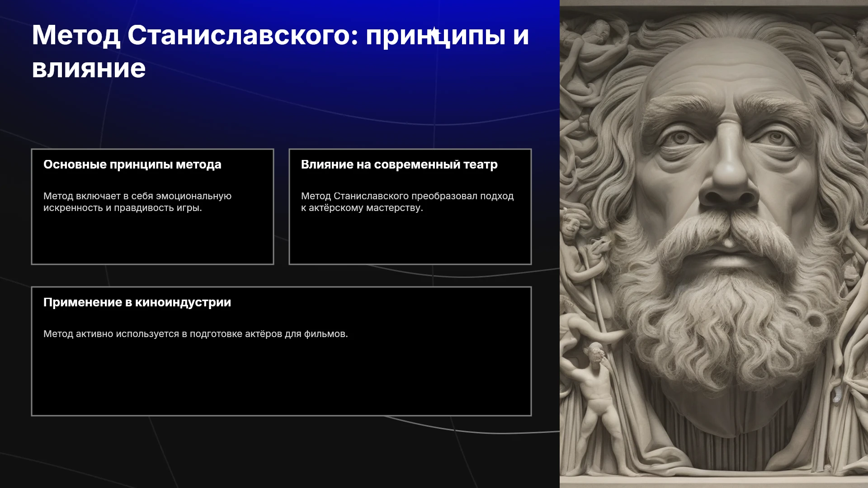This screenshot has height=488, width=868.
Task: Click the sentence about подготовке актёров для фильмов
Action: pos(196,334)
